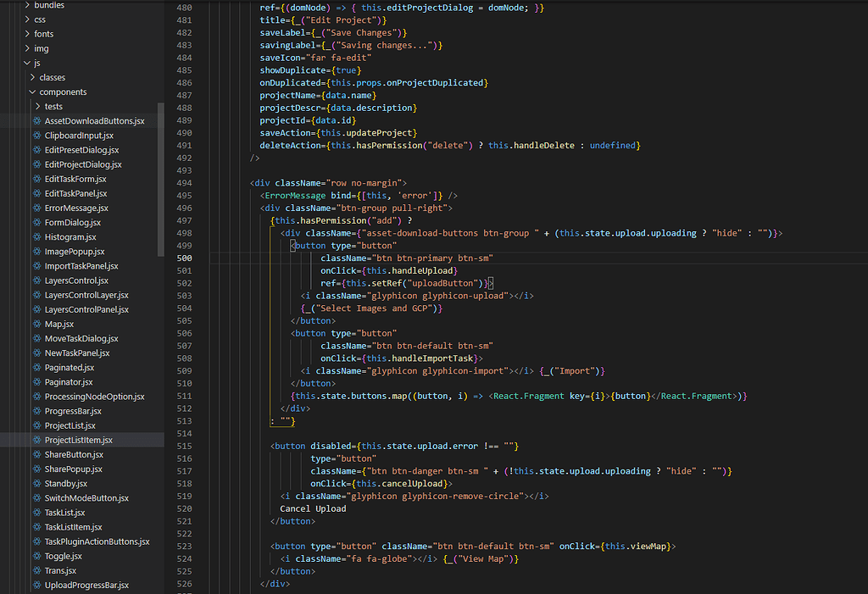Expand the css folder
This screenshot has width=868, height=594.
click(27, 19)
